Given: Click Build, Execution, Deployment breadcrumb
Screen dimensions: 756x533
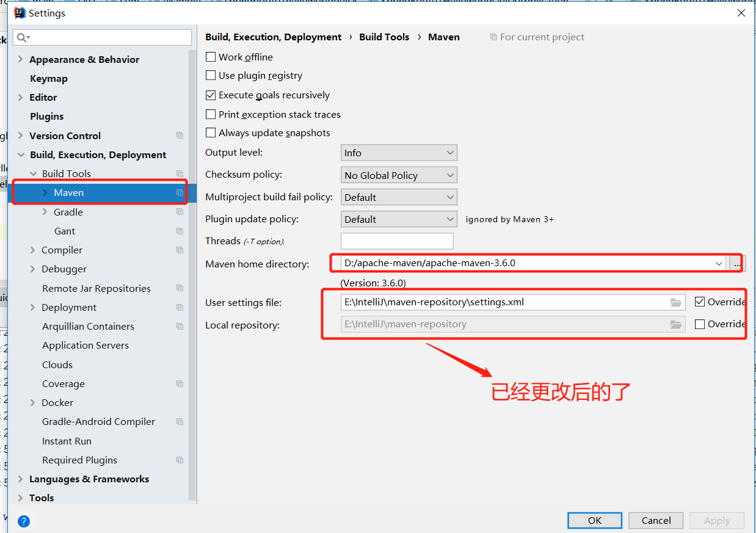Looking at the screenshot, I should [274, 37].
